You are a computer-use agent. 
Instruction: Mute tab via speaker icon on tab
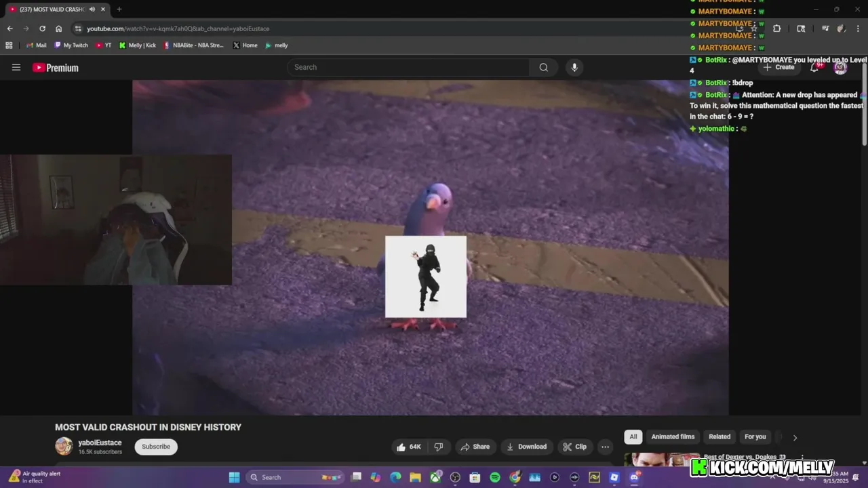pyautogui.click(x=92, y=9)
